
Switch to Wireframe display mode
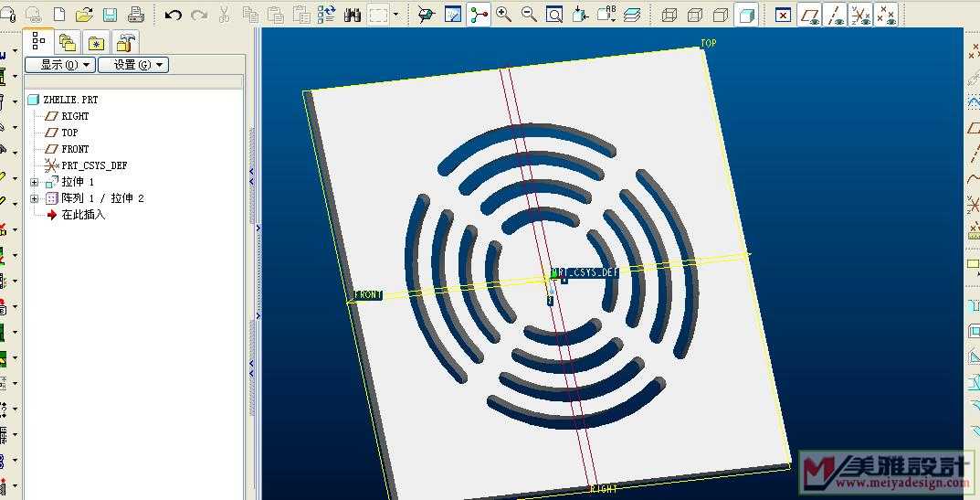[x=669, y=15]
